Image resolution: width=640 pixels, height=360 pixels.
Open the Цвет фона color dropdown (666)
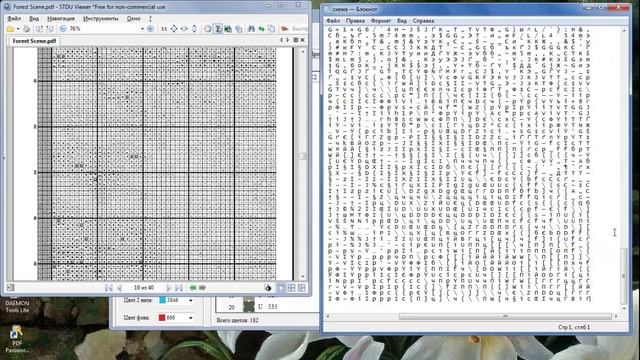(x=191, y=318)
